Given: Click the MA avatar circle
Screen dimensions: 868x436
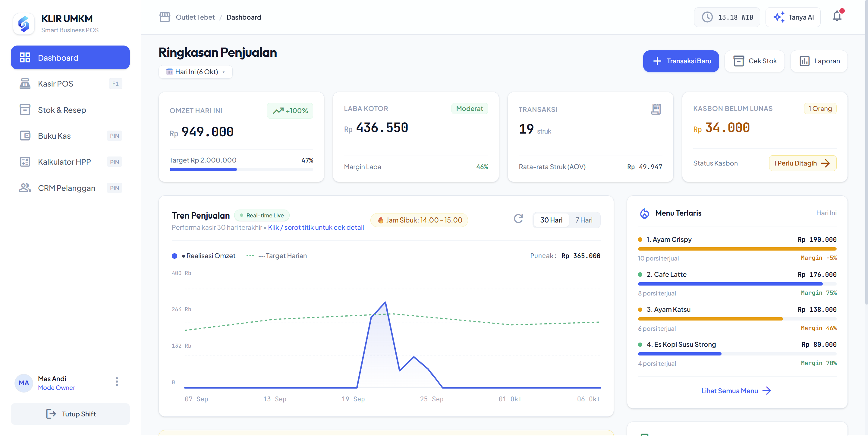Looking at the screenshot, I should click(24, 383).
